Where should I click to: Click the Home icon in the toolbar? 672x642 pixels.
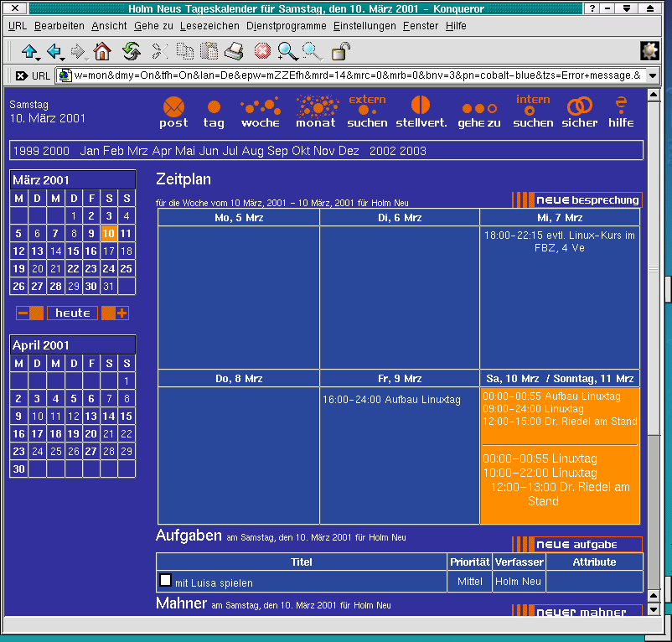102,52
